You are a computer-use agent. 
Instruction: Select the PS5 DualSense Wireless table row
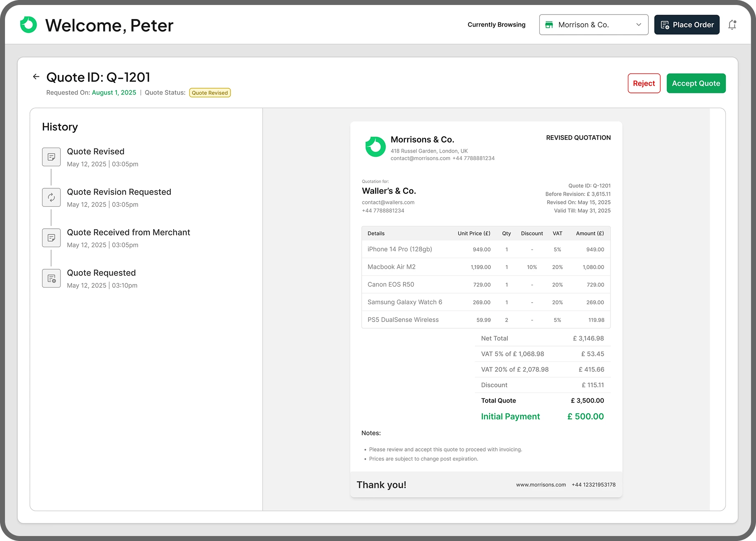coord(485,320)
